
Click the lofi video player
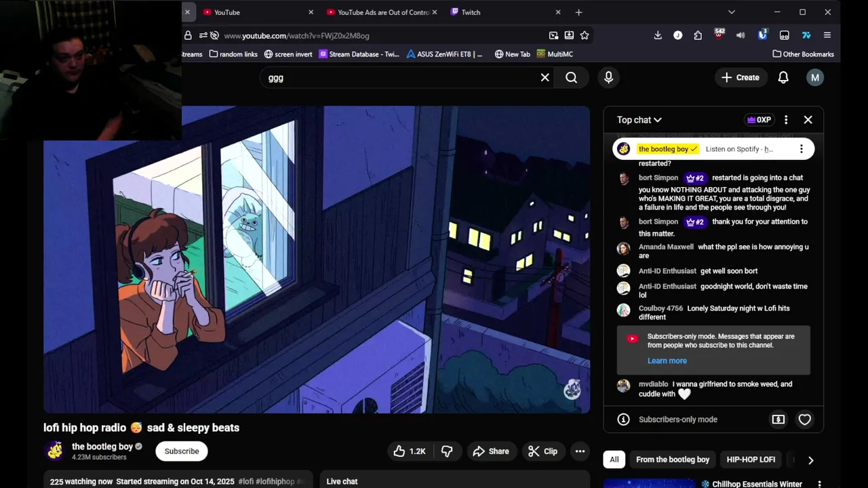[x=317, y=259]
